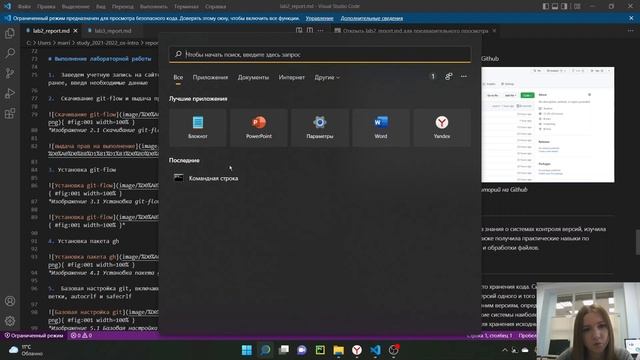Expand the Другие filter dropdown

(x=327, y=77)
